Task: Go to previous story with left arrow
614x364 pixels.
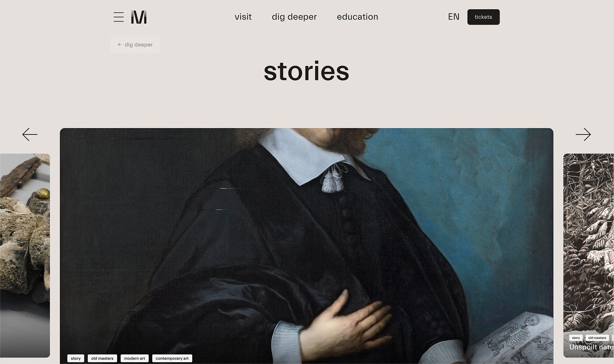Action: (30, 135)
